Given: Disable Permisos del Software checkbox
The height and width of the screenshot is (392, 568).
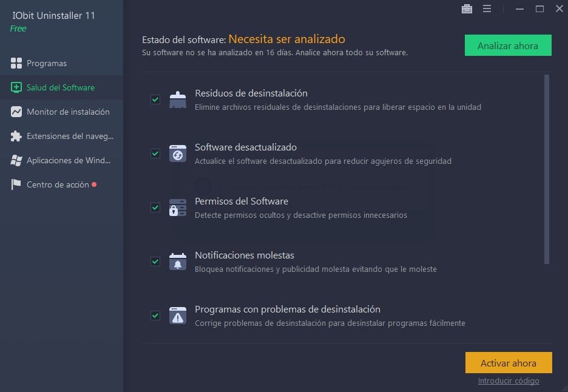Looking at the screenshot, I should 155,208.
